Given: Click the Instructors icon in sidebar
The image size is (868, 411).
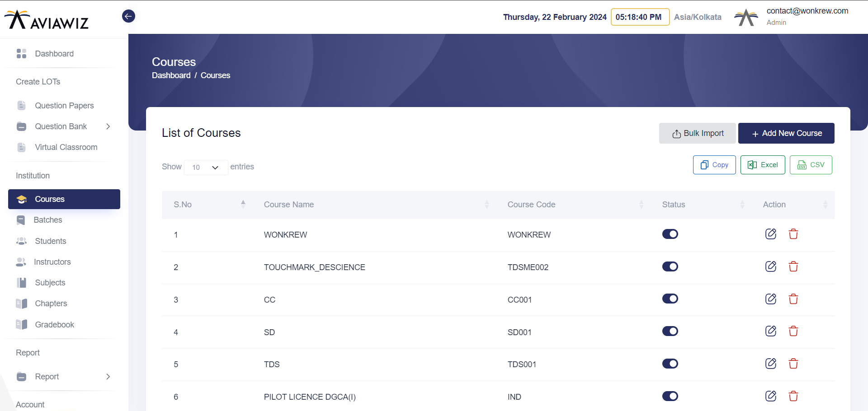Looking at the screenshot, I should pyautogui.click(x=21, y=262).
